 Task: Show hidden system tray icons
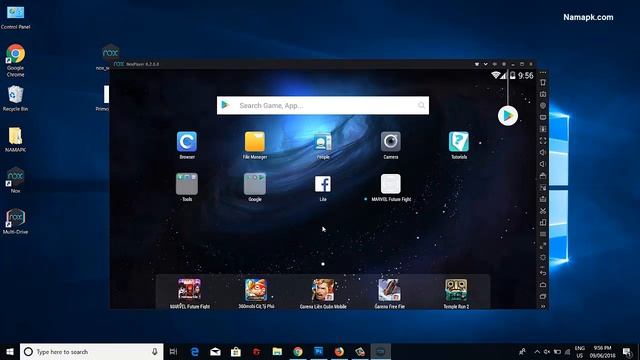click(537, 352)
